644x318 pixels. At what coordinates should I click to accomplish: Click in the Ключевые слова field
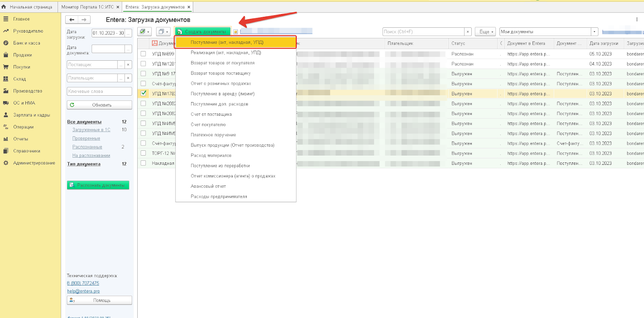click(99, 91)
